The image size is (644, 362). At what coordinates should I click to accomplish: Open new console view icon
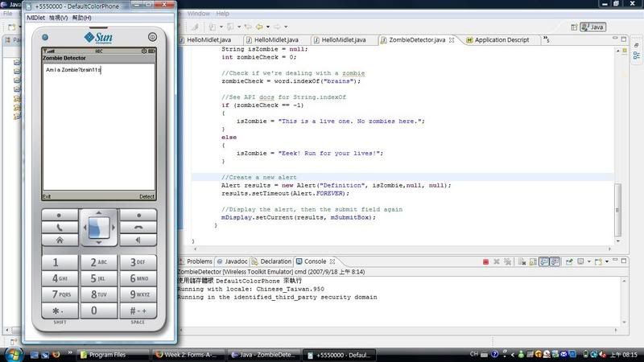pos(598,261)
